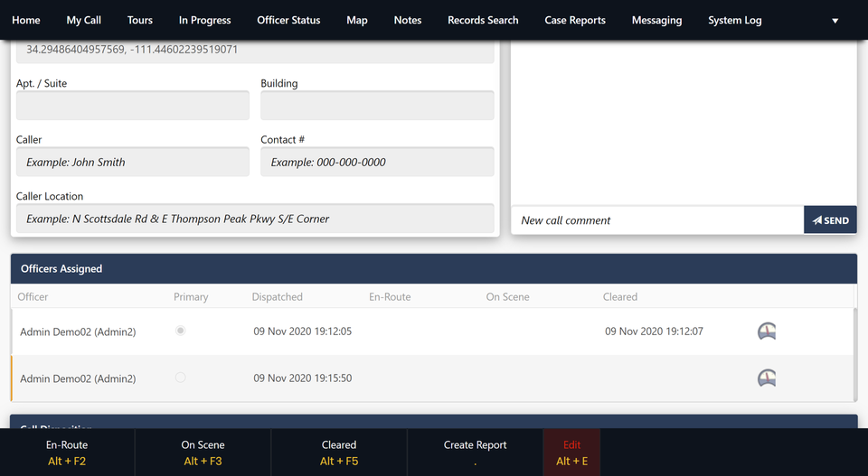The image size is (868, 476).
Task: Focus the New call comment field
Action: click(x=657, y=220)
